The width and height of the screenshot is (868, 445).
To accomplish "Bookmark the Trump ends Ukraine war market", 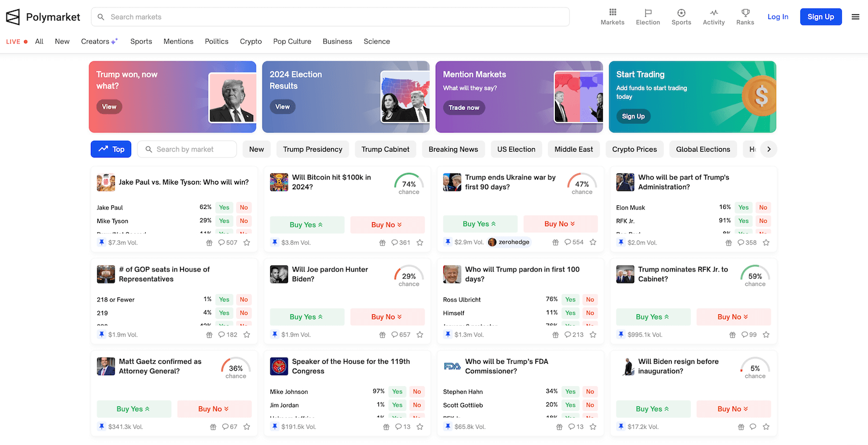I will click(593, 242).
